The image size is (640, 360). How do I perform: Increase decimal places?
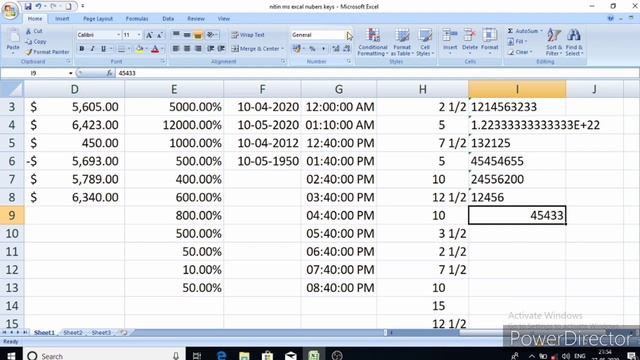tap(336, 49)
